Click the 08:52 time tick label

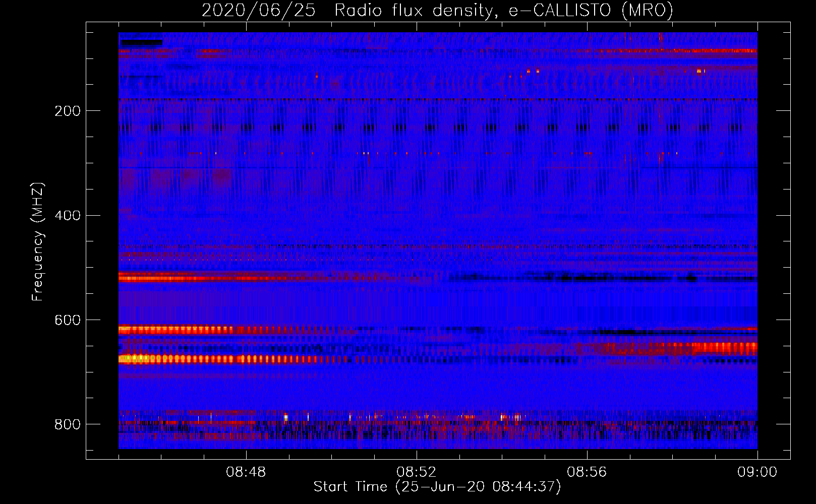417,472
